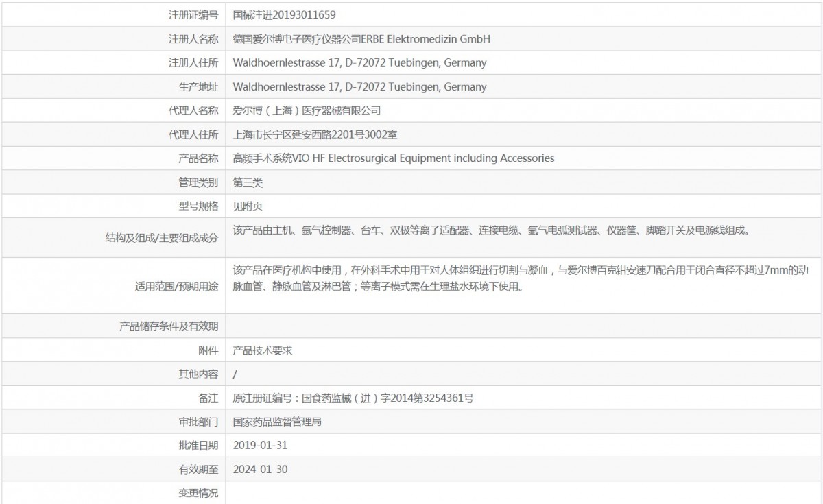Image resolution: width=823 pixels, height=504 pixels.
Task: Select the 生产地址 address value
Action: [x=360, y=86]
